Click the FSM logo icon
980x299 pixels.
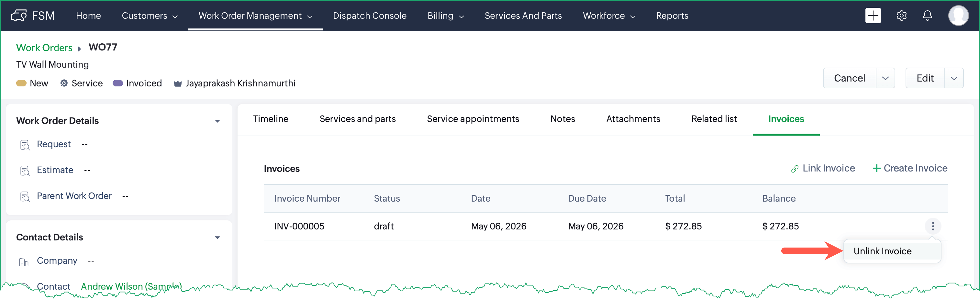pyautogui.click(x=19, y=16)
